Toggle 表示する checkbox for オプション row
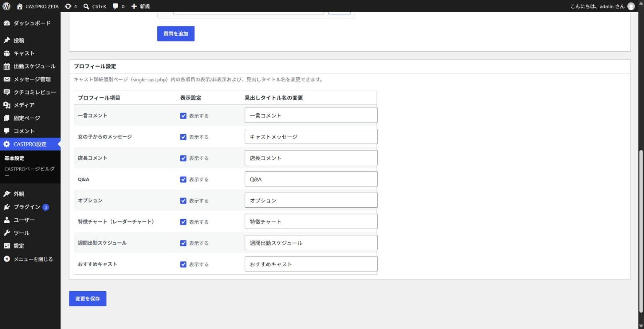 183,201
